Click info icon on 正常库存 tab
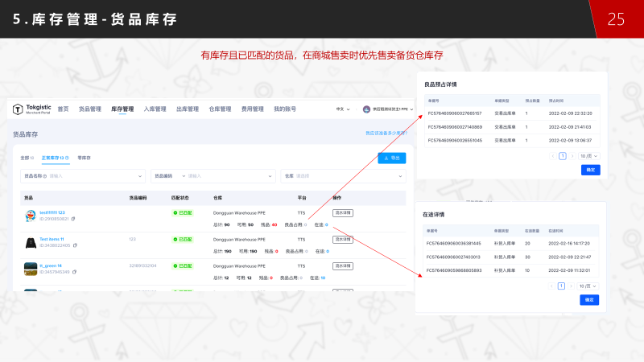The height and width of the screenshot is (362, 644). 67,158
